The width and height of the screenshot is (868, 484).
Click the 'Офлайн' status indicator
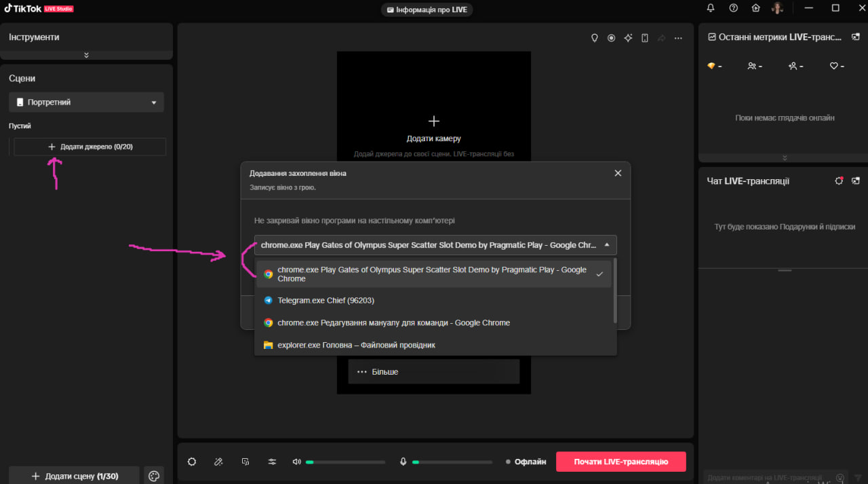(x=526, y=462)
